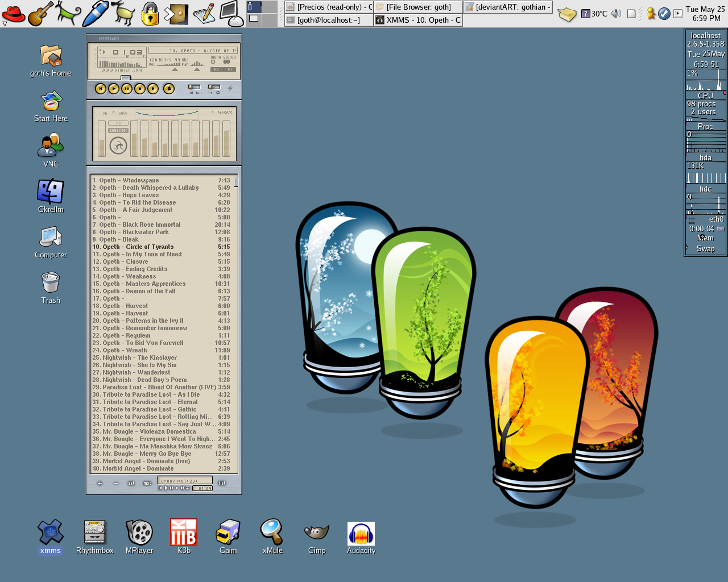This screenshot has height=582, width=728.
Task: Switch to 'goth@localhost:~' terminal taskbar entry
Action: (329, 20)
